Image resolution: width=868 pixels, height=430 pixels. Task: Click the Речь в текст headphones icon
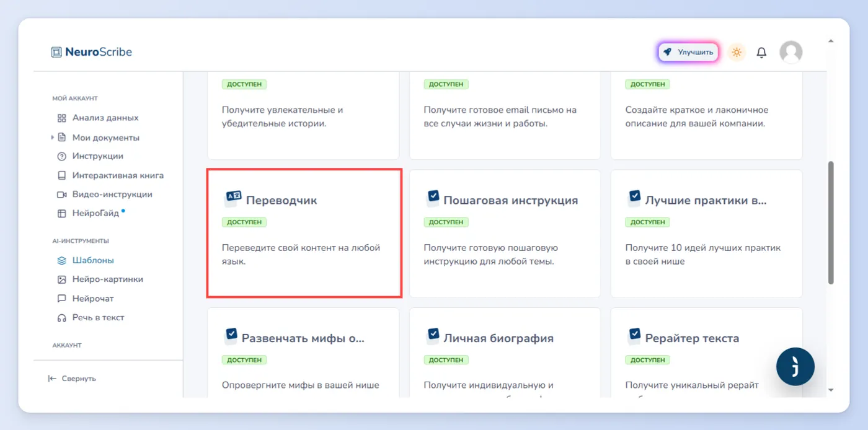[x=61, y=318]
